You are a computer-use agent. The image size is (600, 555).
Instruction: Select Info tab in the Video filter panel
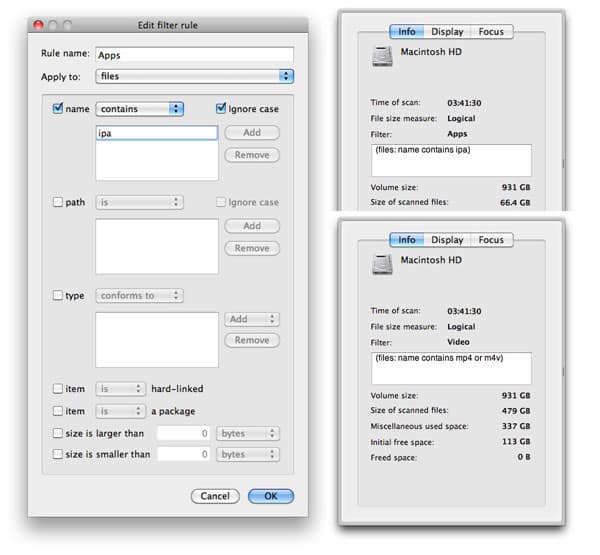click(406, 240)
